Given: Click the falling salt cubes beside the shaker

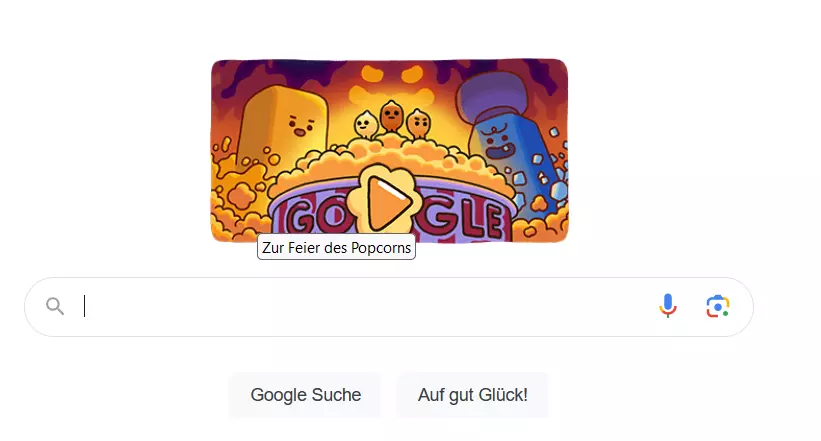Looking at the screenshot, I should 545,168.
